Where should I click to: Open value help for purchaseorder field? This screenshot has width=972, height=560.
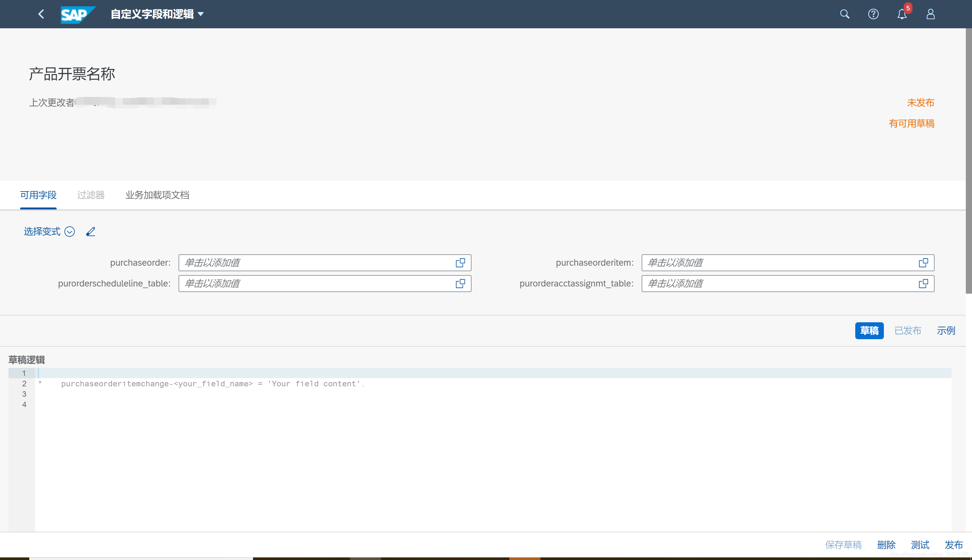(x=460, y=263)
